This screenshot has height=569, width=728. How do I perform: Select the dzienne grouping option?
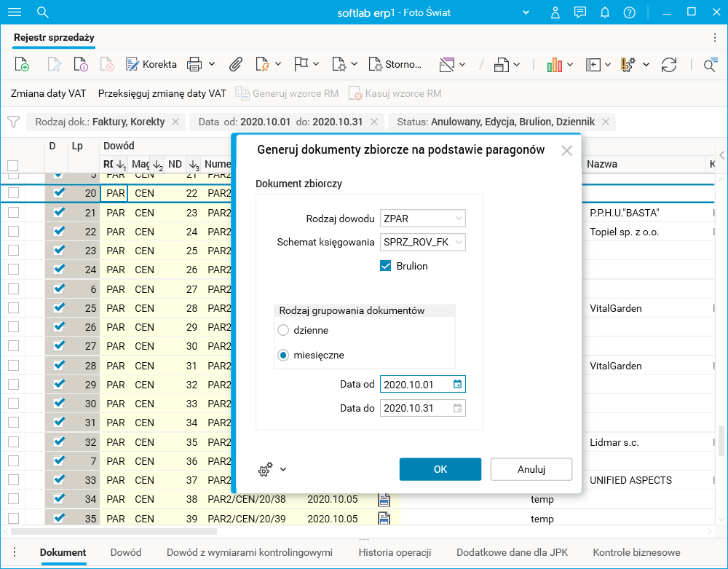pos(284,330)
